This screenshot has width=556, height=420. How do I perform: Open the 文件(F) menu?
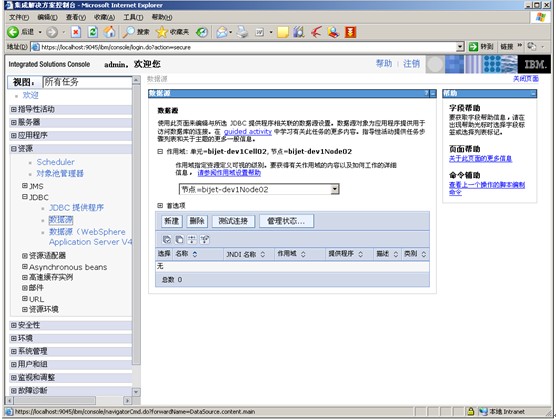click(x=19, y=17)
